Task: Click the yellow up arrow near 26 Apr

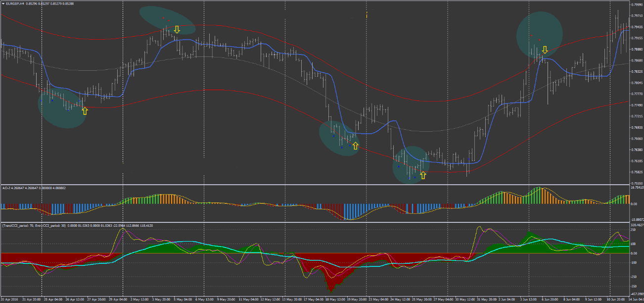Action: pyautogui.click(x=85, y=111)
